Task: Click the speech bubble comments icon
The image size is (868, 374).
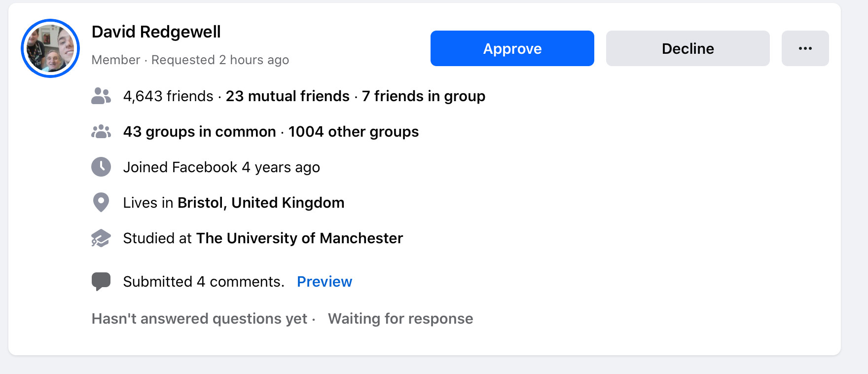Action: tap(101, 281)
